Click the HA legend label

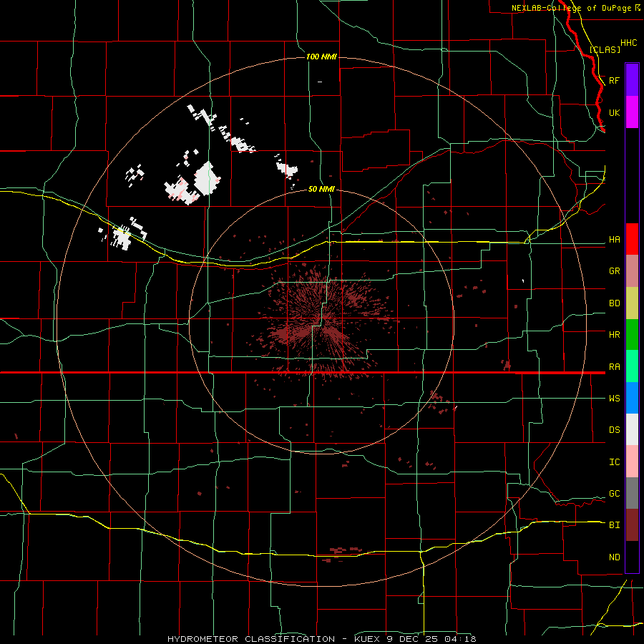click(615, 240)
